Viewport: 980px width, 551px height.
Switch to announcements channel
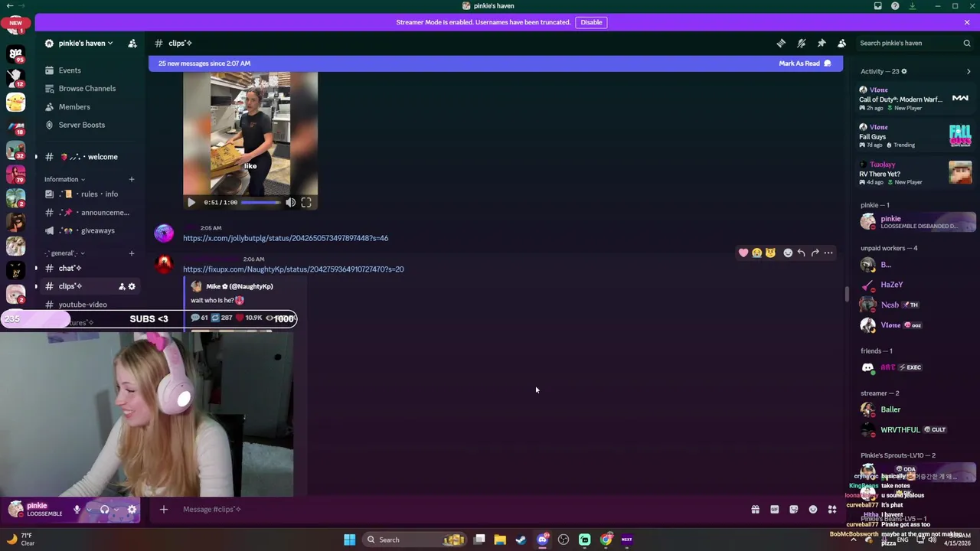coord(90,213)
